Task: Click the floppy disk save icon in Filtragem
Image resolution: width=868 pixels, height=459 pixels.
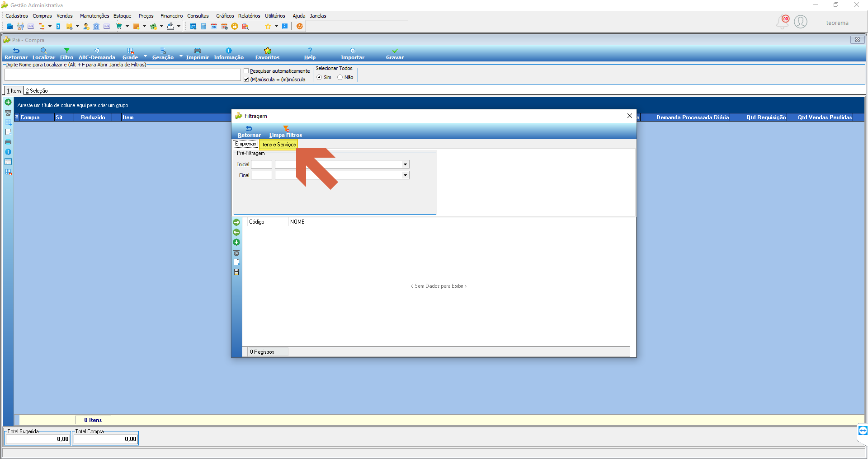Action: (x=236, y=272)
